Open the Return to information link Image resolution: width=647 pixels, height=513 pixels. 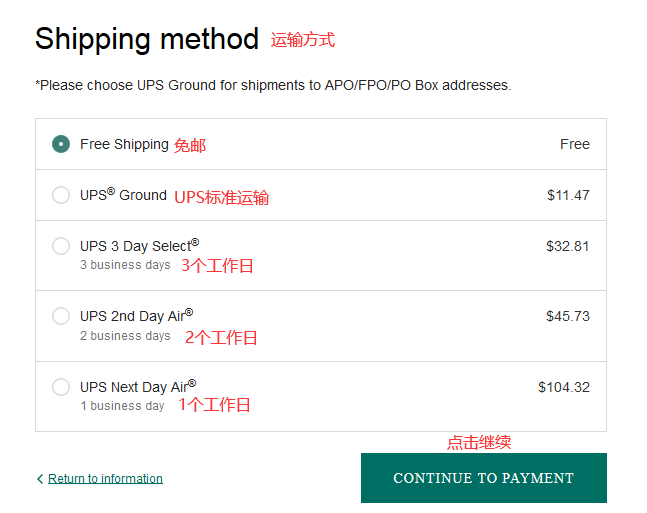105,479
